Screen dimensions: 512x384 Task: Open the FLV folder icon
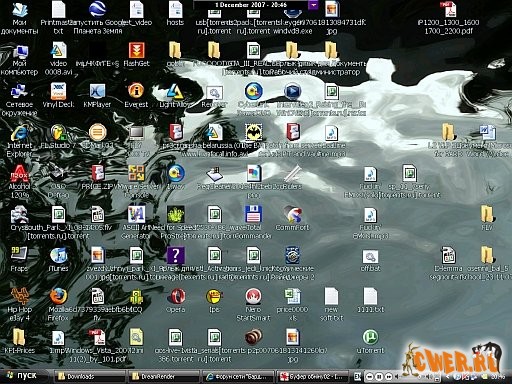coord(487,218)
